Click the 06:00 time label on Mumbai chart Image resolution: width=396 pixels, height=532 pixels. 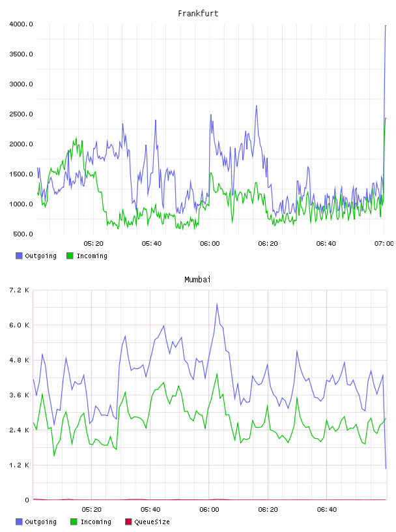[x=209, y=510]
